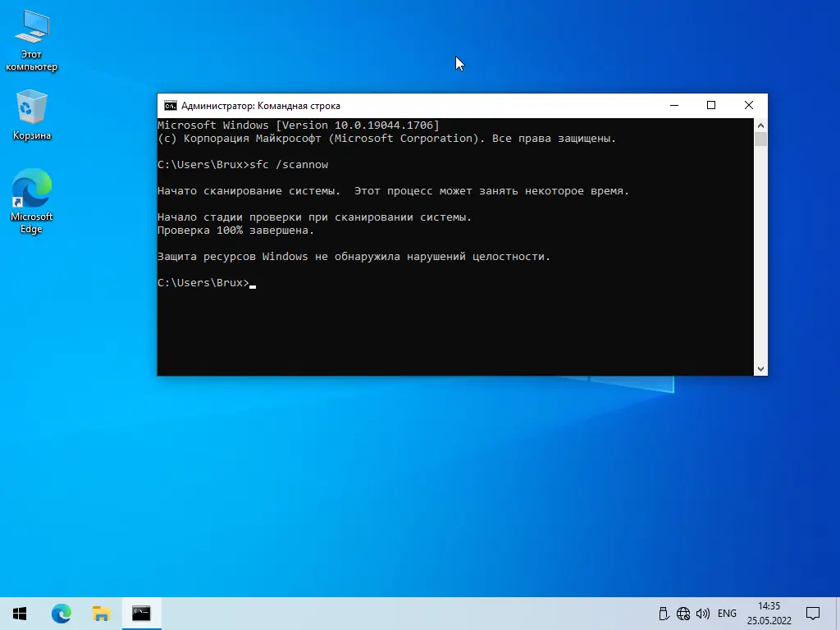This screenshot has height=630, width=840.
Task: Click the Show desktop sliver on taskbar
Action: [838, 614]
